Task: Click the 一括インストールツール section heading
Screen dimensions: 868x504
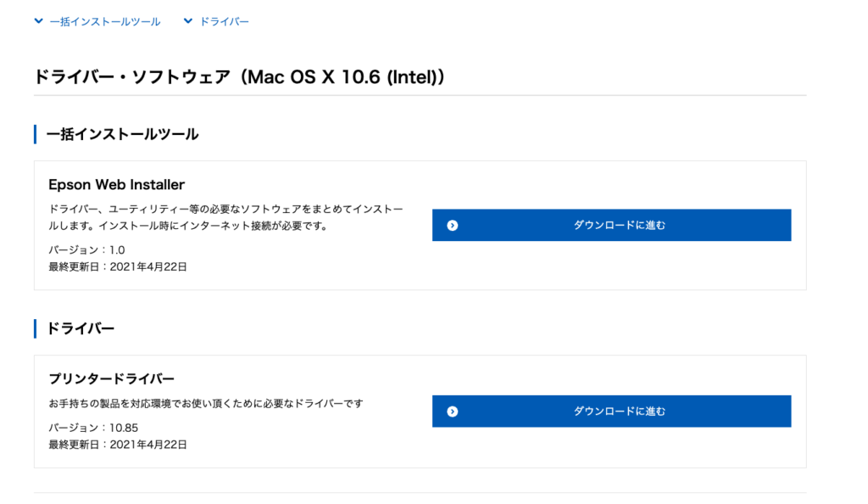Action: pyautogui.click(x=122, y=134)
